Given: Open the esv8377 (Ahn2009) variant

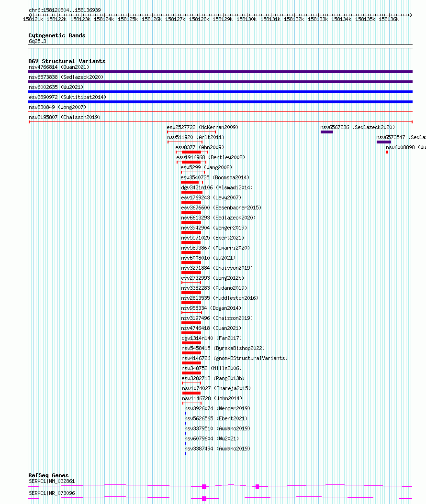Looking at the screenshot, I should (200, 147).
